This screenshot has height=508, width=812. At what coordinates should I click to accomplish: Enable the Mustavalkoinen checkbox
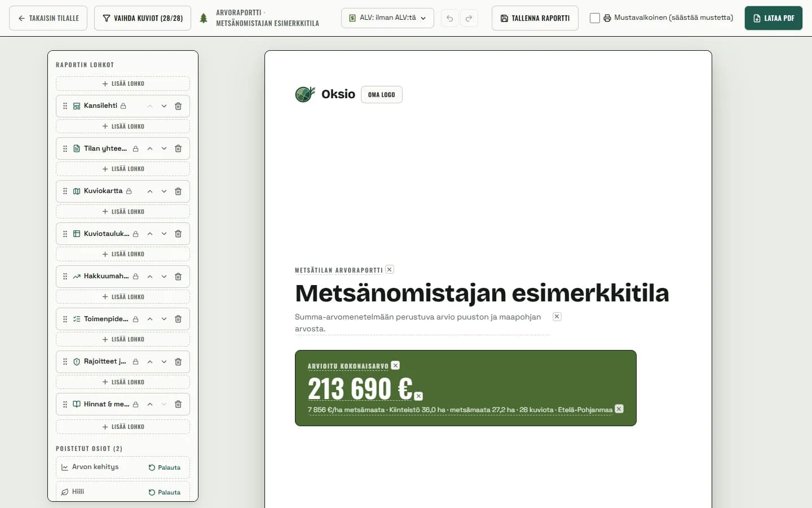coord(595,18)
